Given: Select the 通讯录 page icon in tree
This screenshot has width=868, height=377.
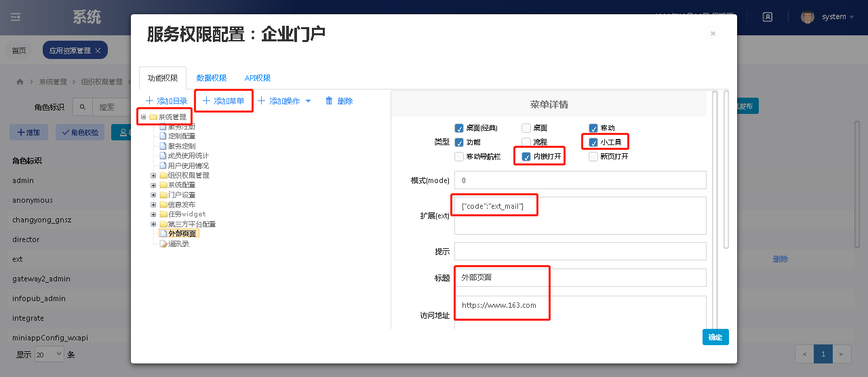Looking at the screenshot, I should pos(163,243).
